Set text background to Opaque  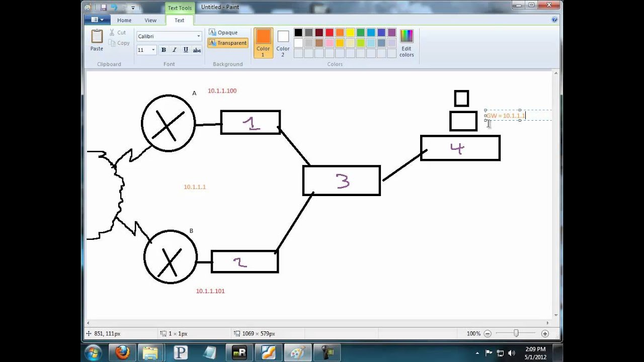tap(223, 33)
